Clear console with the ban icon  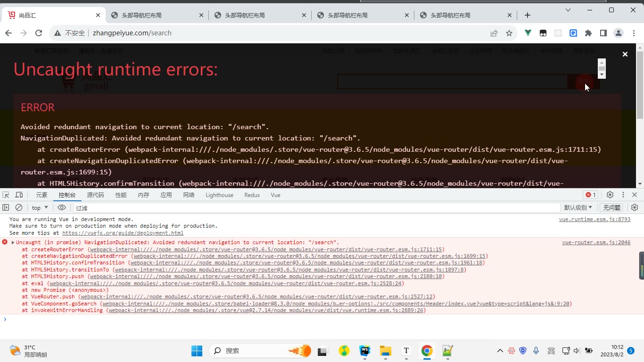coord(19,207)
